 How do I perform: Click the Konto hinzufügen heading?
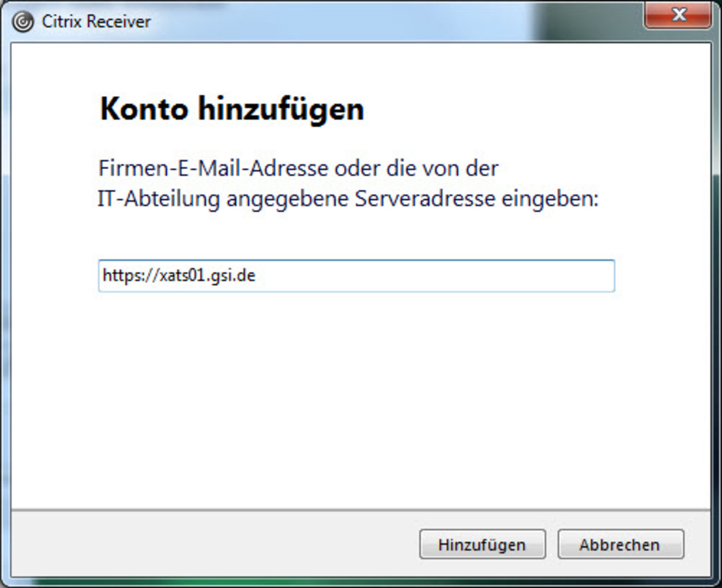point(232,109)
